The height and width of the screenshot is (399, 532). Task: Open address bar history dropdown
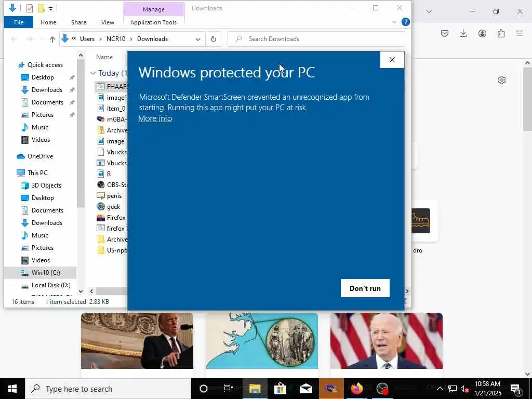(198, 39)
